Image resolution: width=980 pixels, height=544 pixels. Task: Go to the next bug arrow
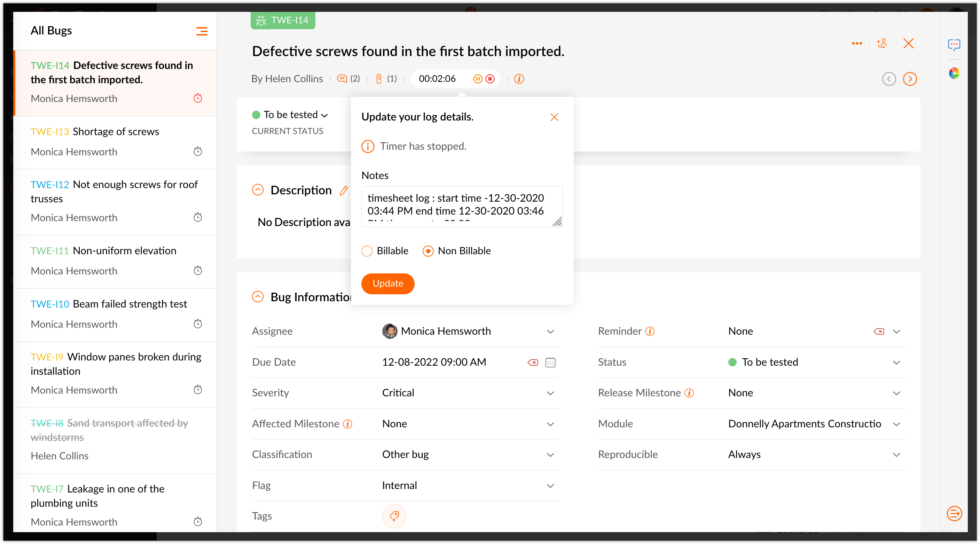tap(910, 79)
